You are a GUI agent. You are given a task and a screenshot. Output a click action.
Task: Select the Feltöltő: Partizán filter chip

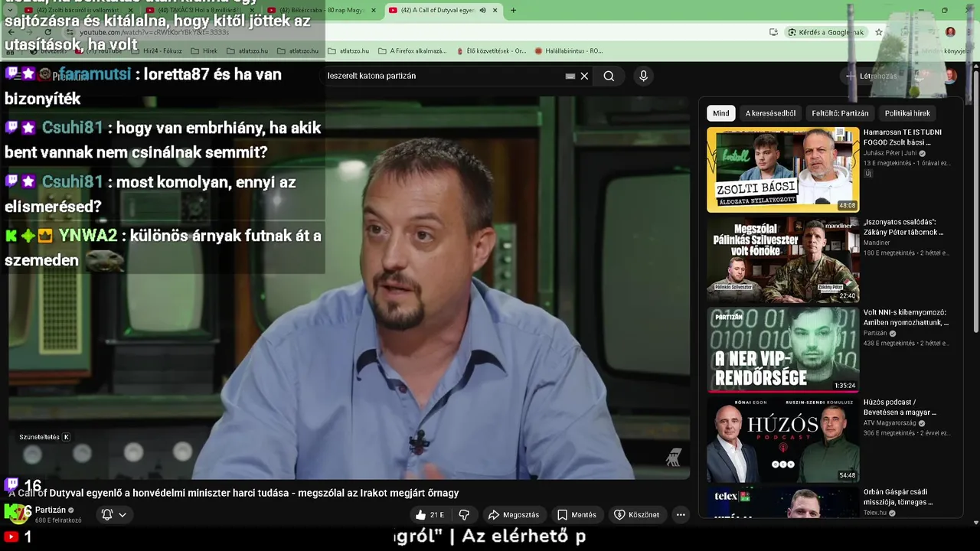point(840,113)
